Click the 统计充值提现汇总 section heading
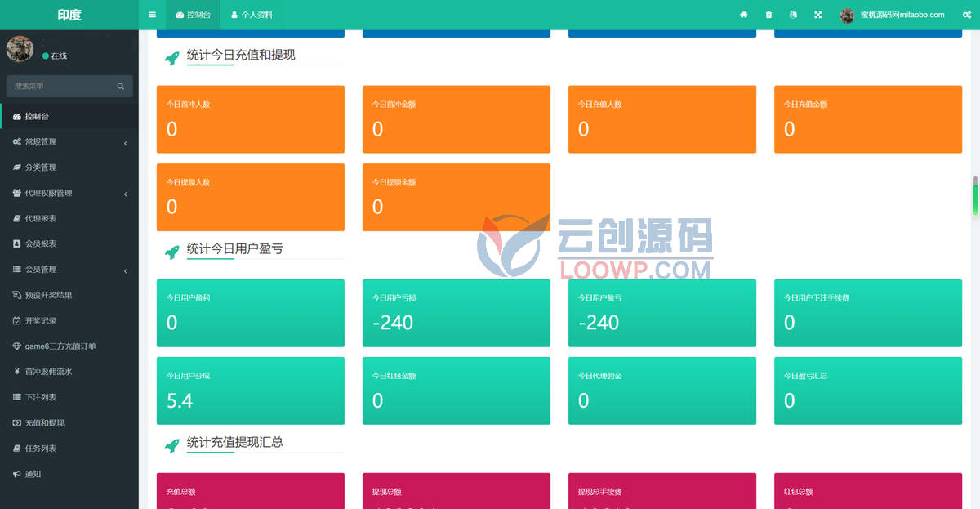Viewport: 980px width, 509px height. [235, 442]
